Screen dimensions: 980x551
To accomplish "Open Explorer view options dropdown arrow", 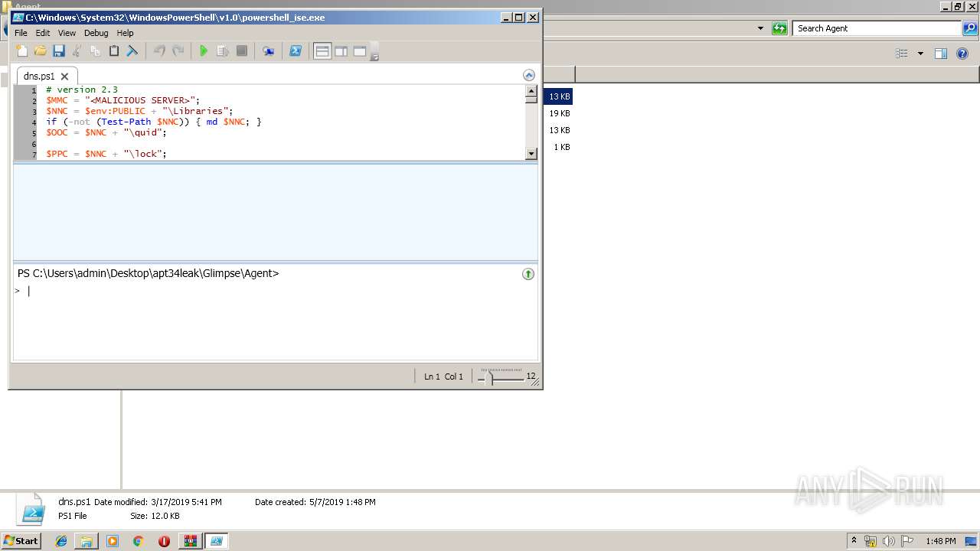I will click(x=920, y=54).
